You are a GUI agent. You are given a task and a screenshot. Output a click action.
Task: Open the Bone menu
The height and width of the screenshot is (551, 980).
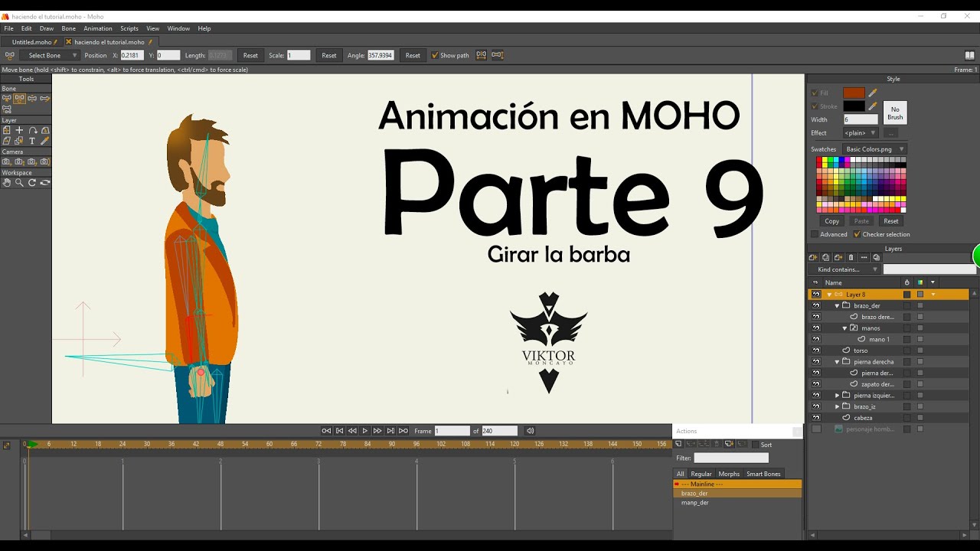[x=69, y=28]
